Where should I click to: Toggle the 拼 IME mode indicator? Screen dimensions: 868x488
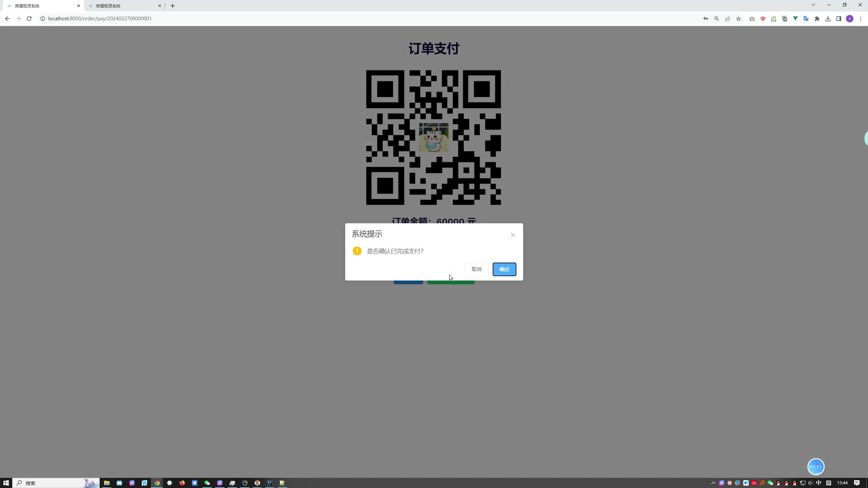point(829,483)
